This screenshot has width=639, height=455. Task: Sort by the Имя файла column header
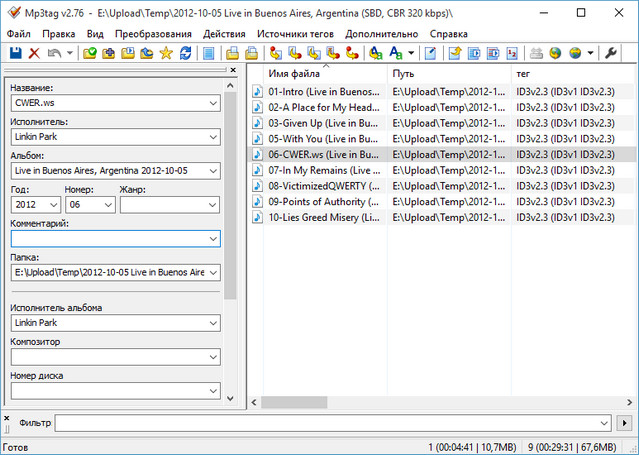coord(325,73)
